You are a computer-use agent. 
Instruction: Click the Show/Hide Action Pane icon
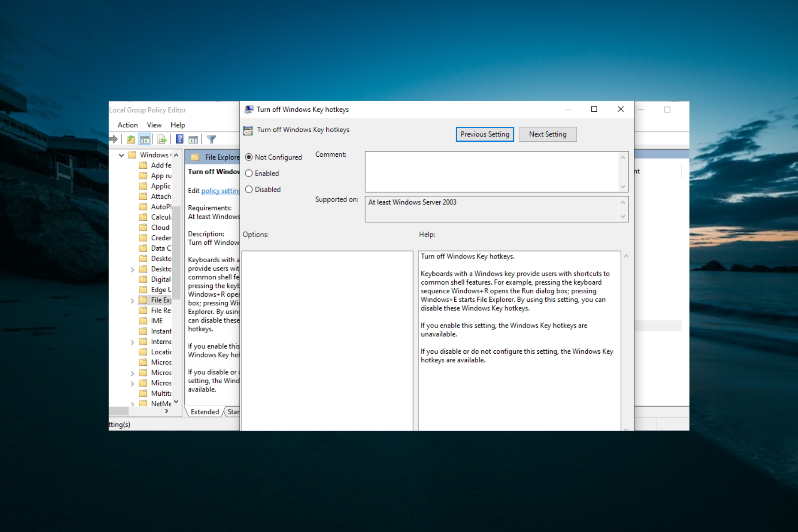(193, 139)
